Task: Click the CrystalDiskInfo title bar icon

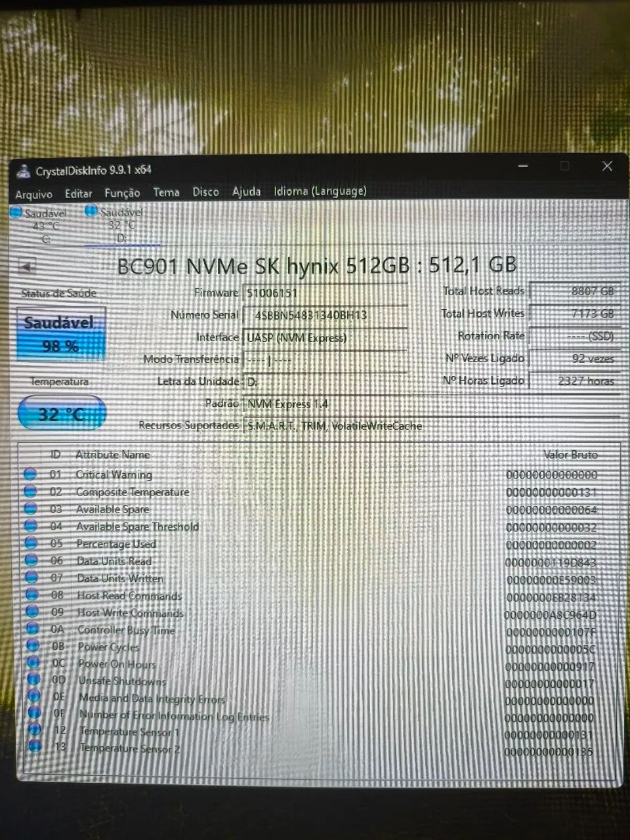Action: pyautogui.click(x=24, y=171)
